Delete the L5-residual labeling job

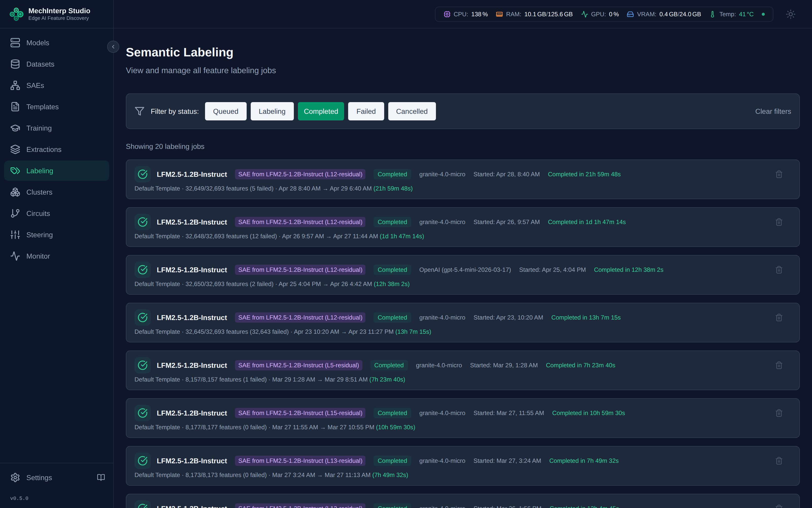click(x=779, y=365)
